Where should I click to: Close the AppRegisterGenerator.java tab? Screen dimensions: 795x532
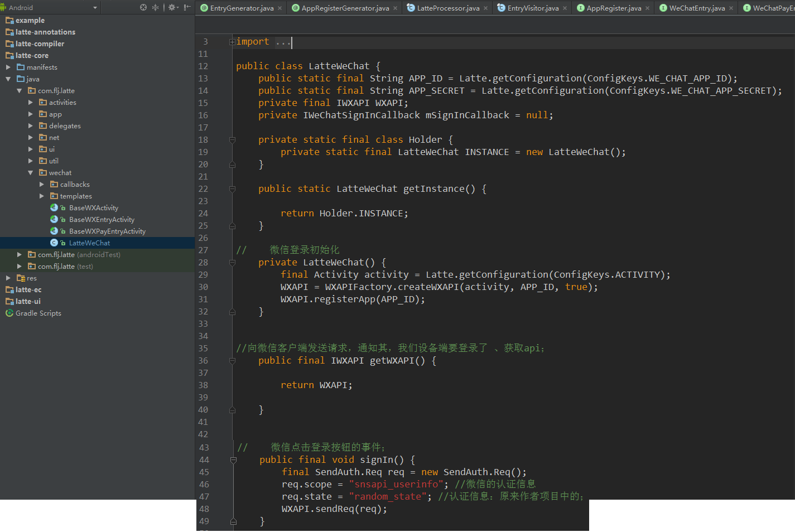coord(395,8)
